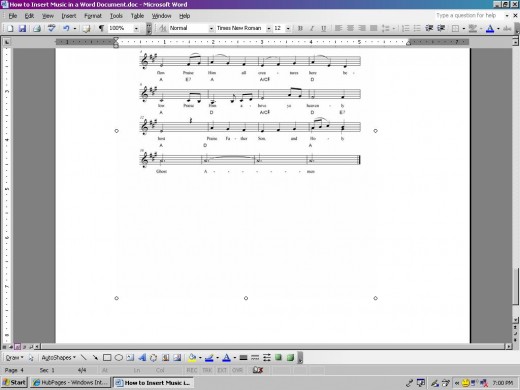Insert a Text Box
This screenshot has width=520, height=390.
click(130, 358)
